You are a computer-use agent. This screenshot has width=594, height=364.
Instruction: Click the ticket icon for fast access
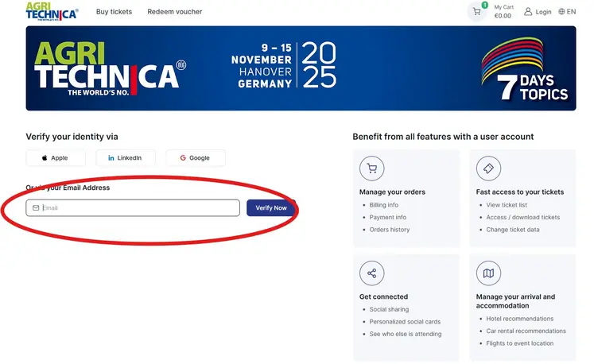point(488,168)
